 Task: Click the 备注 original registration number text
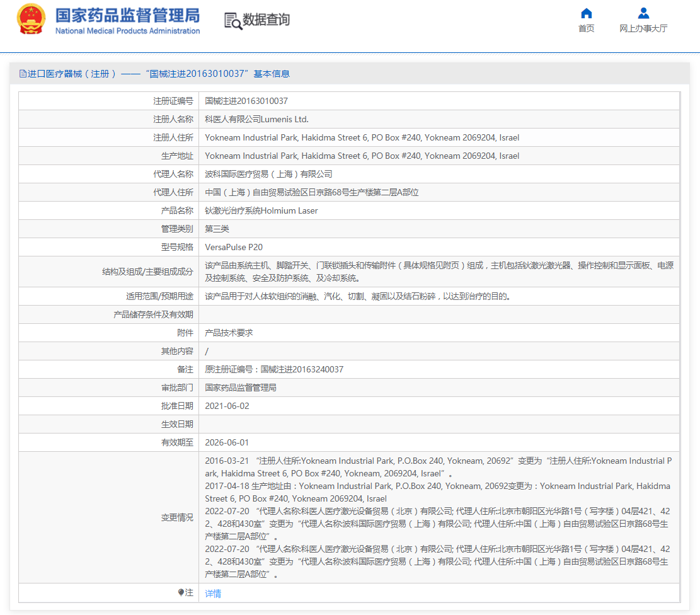pos(274,369)
